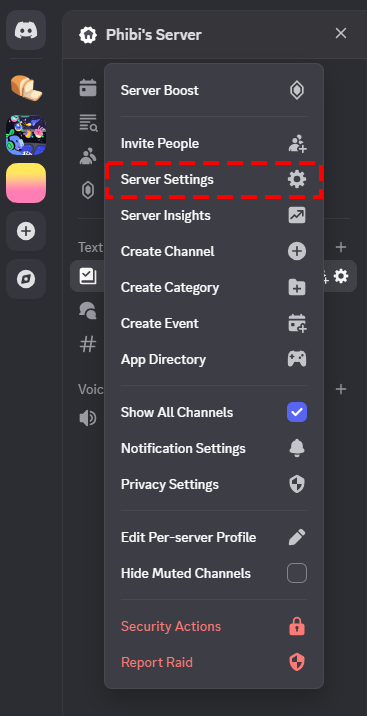367x716 pixels.
Task: Open the space-themed server thumbnail
Action: click(26, 135)
